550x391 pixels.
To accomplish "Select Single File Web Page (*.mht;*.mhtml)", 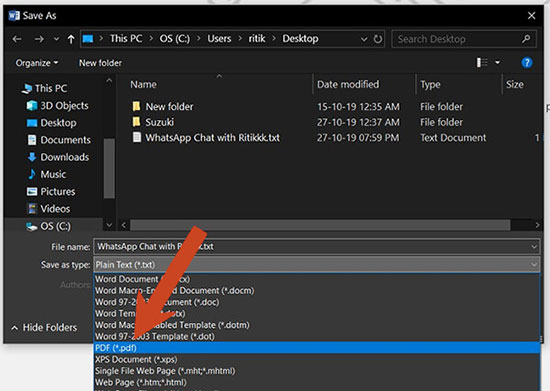I will click(x=316, y=371).
